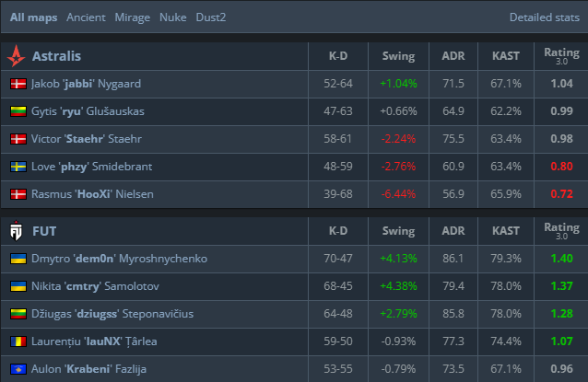Click the FUT team name link
The height and width of the screenshot is (382, 588).
(45, 230)
